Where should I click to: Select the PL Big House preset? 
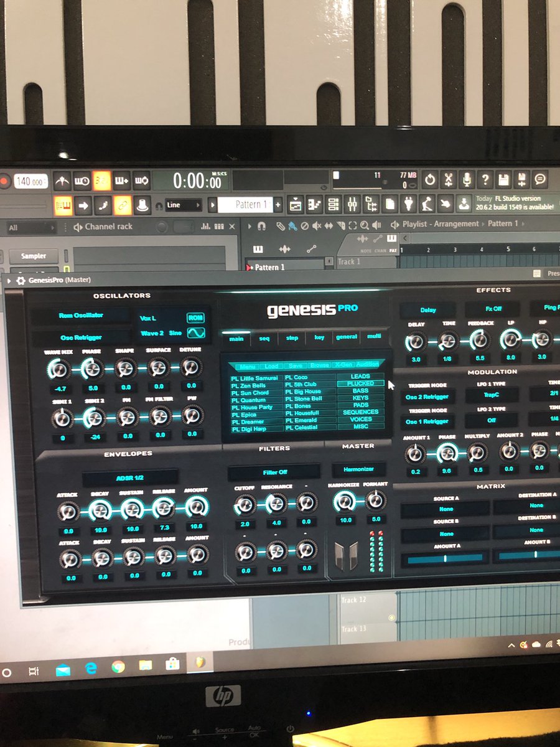(309, 392)
